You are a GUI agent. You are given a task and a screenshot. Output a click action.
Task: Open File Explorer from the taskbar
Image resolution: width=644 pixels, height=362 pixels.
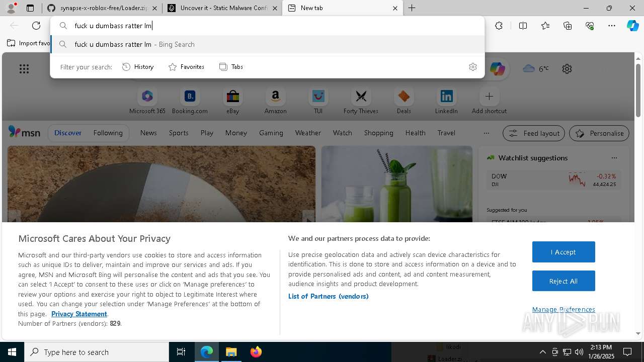[x=231, y=352]
